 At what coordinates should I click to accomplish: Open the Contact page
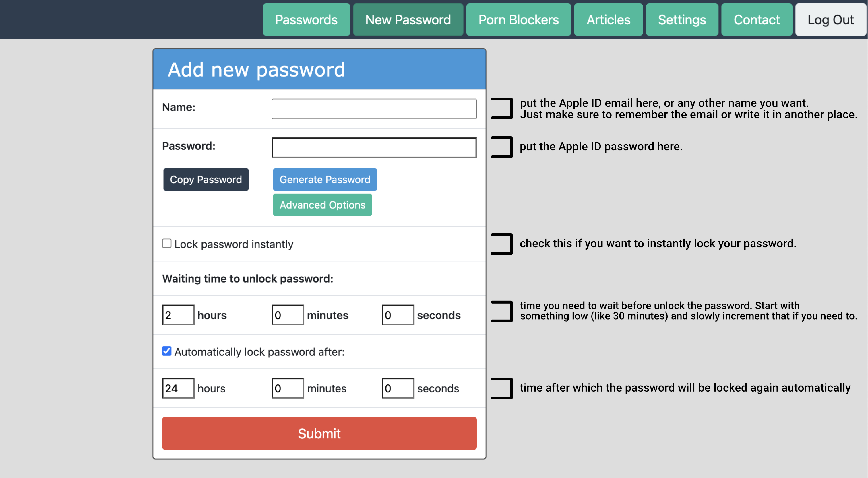[x=756, y=20]
